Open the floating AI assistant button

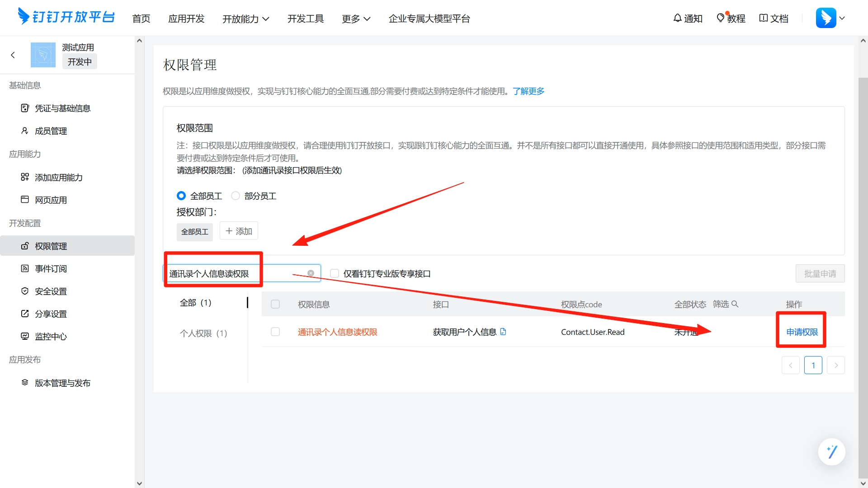[831, 452]
